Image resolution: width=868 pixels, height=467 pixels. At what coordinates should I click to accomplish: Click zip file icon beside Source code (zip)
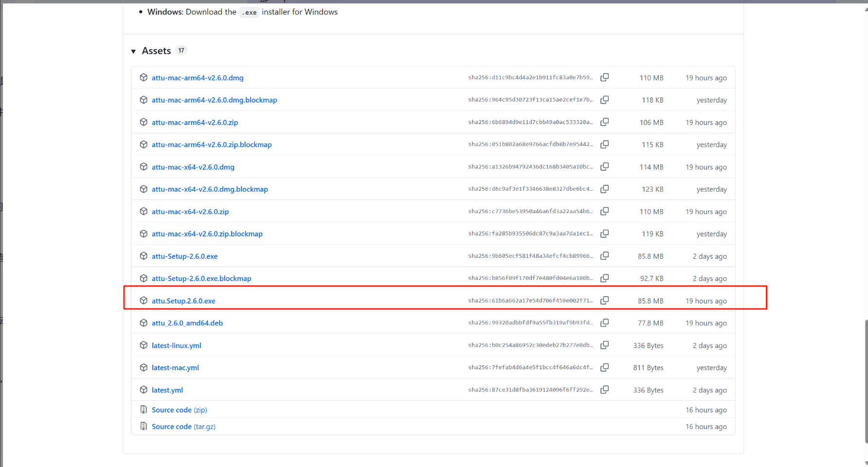click(144, 410)
